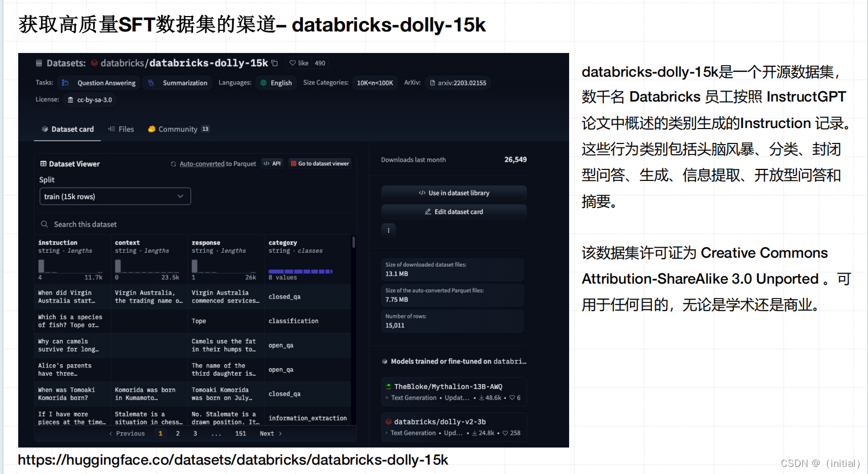Click the Dataset Viewer table icon
This screenshot has width=868, height=474.
43,164
